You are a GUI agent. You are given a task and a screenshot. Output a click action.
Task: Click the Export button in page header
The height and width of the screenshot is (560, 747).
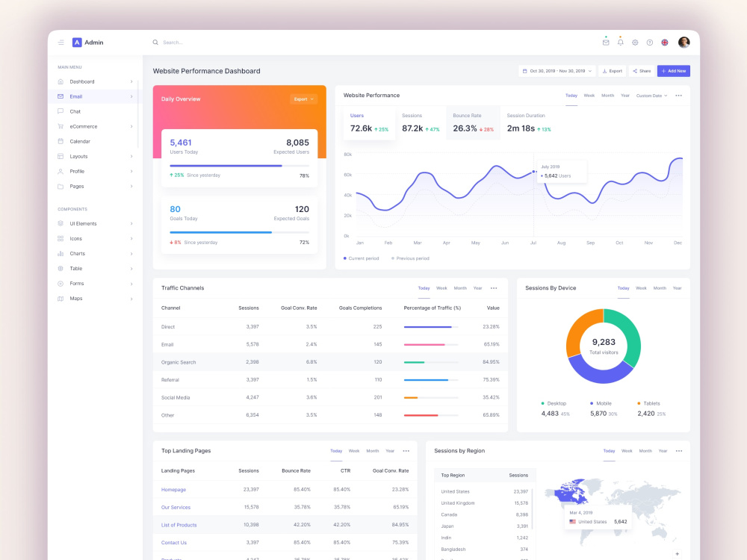pyautogui.click(x=613, y=71)
